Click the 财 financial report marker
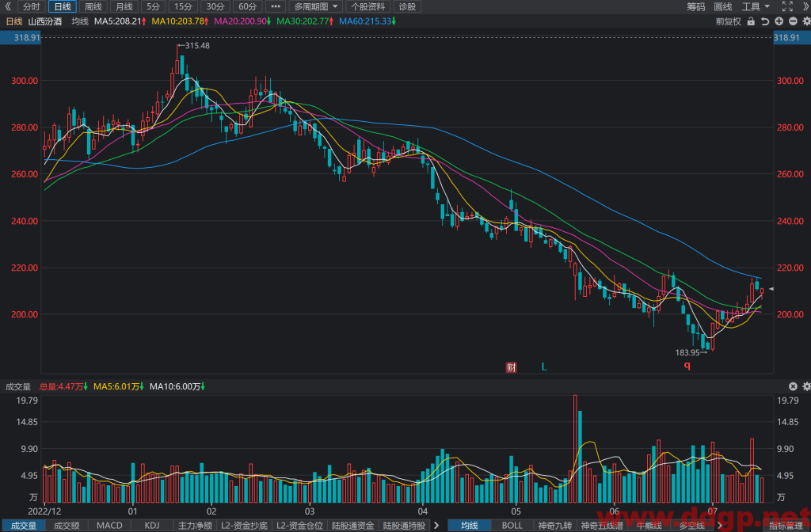 point(511,367)
